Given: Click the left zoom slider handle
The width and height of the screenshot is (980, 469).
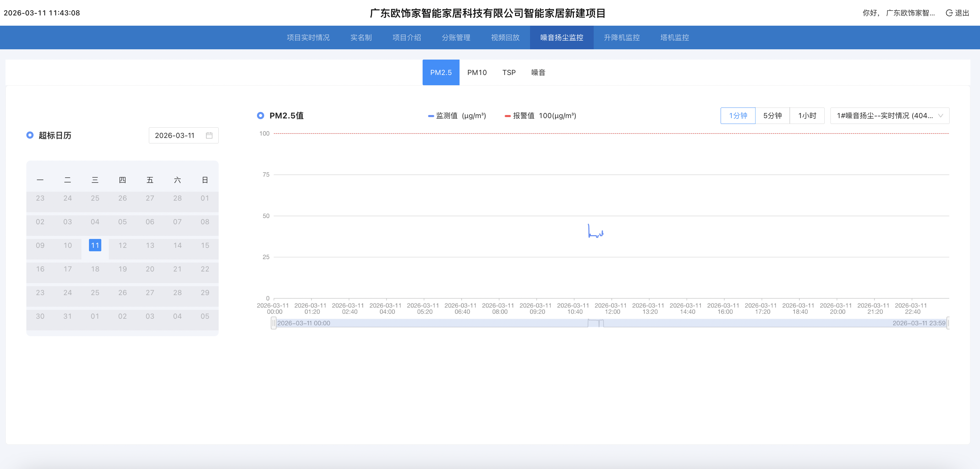Looking at the screenshot, I should pyautogui.click(x=273, y=323).
